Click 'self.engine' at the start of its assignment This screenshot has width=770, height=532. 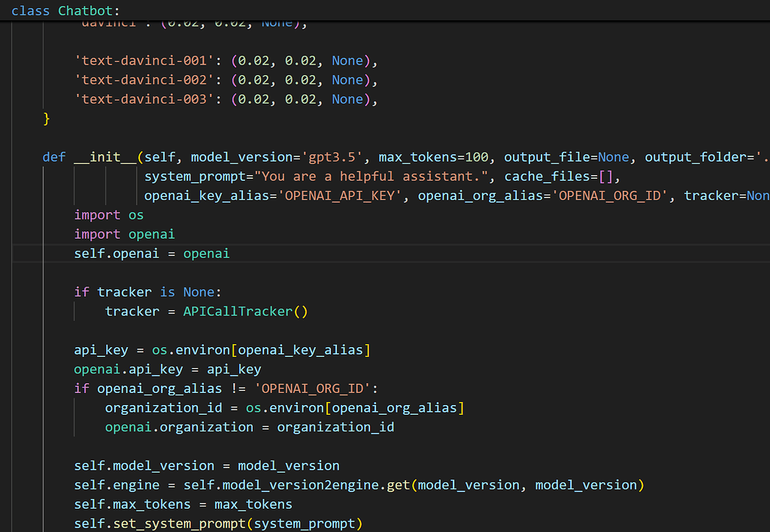[117, 485]
